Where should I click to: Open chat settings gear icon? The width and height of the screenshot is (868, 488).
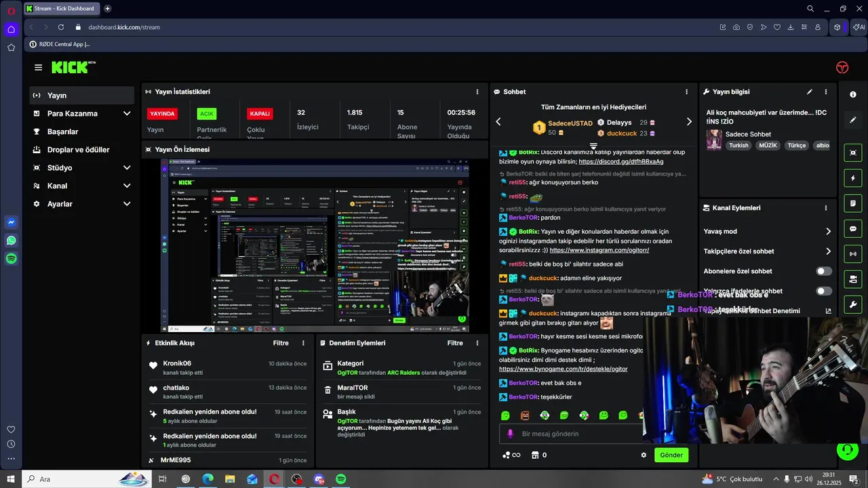click(x=644, y=455)
